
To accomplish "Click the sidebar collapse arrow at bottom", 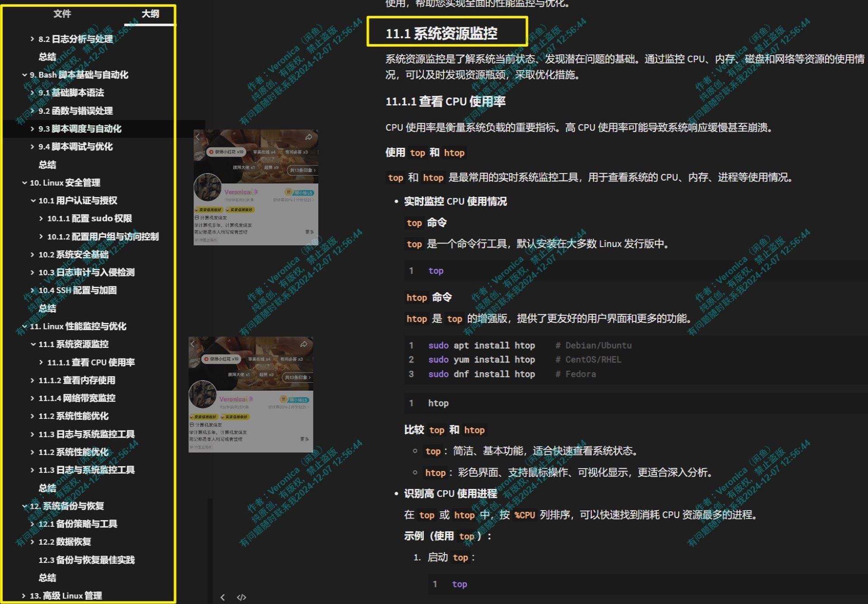I will [222, 597].
